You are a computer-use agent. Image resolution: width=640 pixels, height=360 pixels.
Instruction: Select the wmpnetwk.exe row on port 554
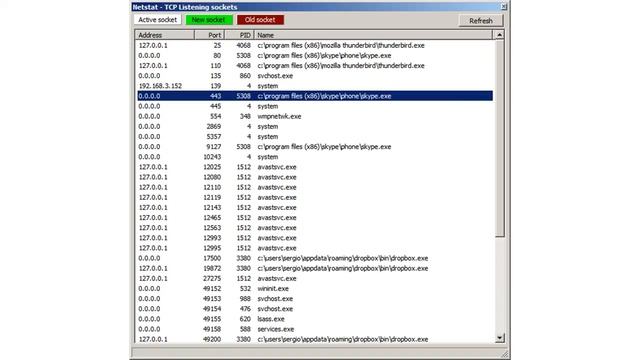click(315, 116)
